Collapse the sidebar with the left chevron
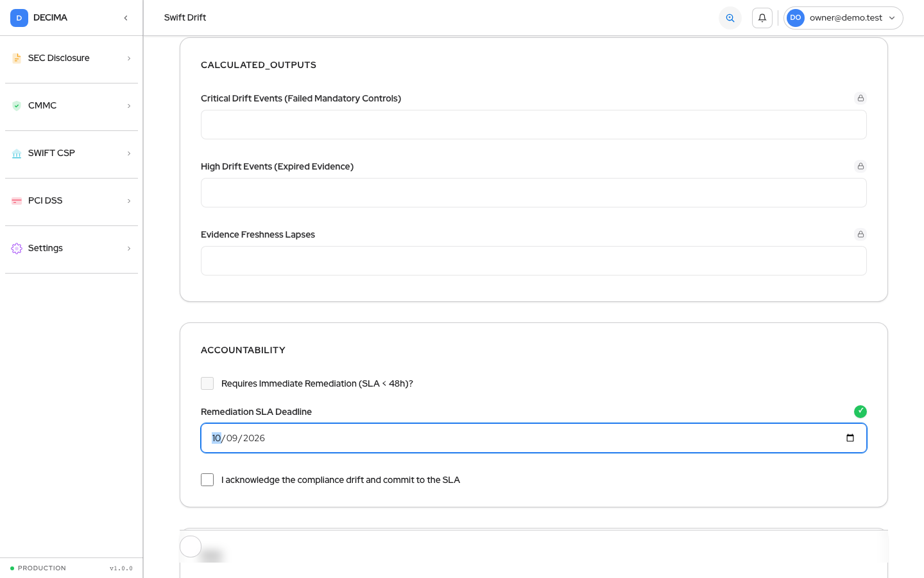This screenshot has height=578, width=924. [x=126, y=18]
